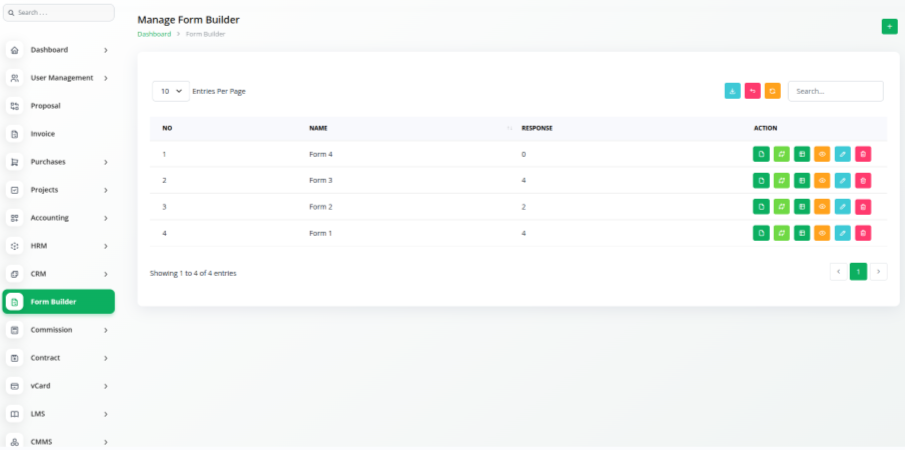Open the dark green layout icon for Form 3
Screen dimensions: 905x450
point(802,180)
